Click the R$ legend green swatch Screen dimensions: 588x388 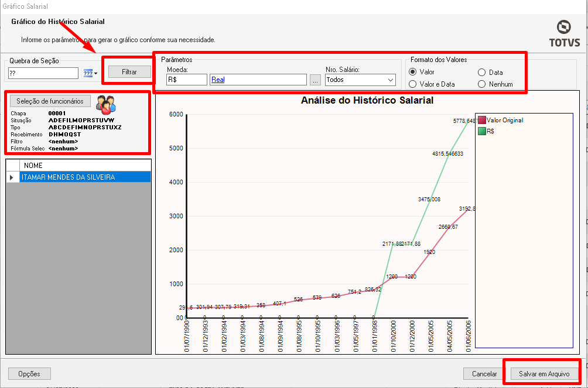tap(482, 131)
